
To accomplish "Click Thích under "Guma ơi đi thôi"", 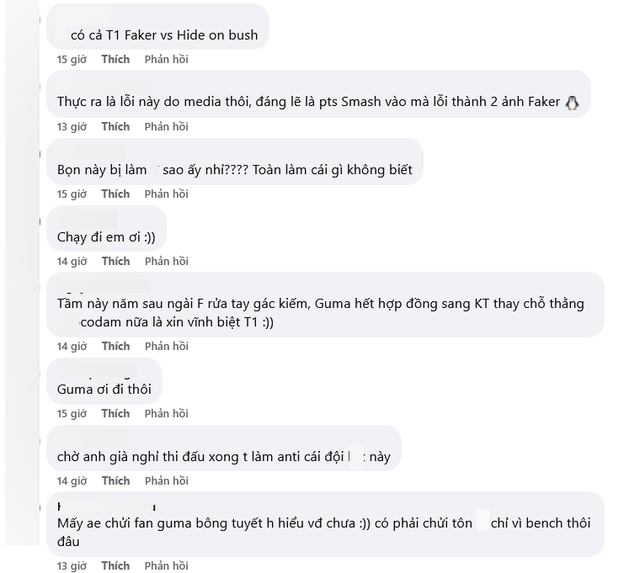I will pyautogui.click(x=115, y=413).
